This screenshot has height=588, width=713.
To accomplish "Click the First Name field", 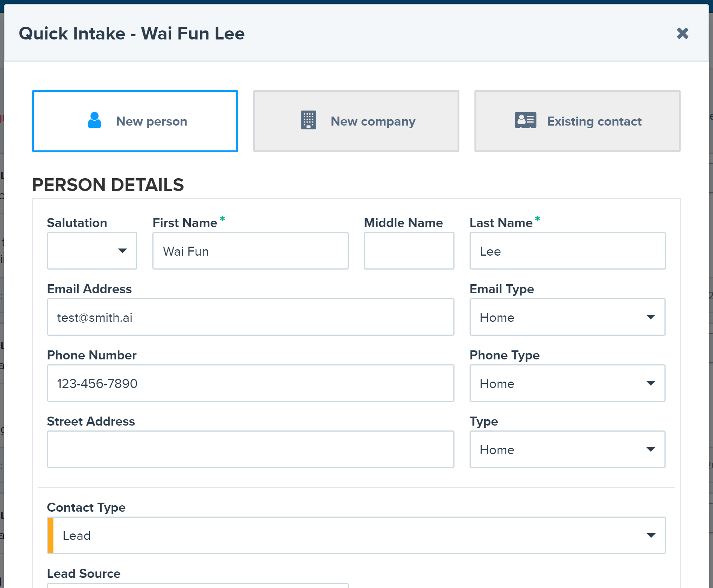I will 251,251.
